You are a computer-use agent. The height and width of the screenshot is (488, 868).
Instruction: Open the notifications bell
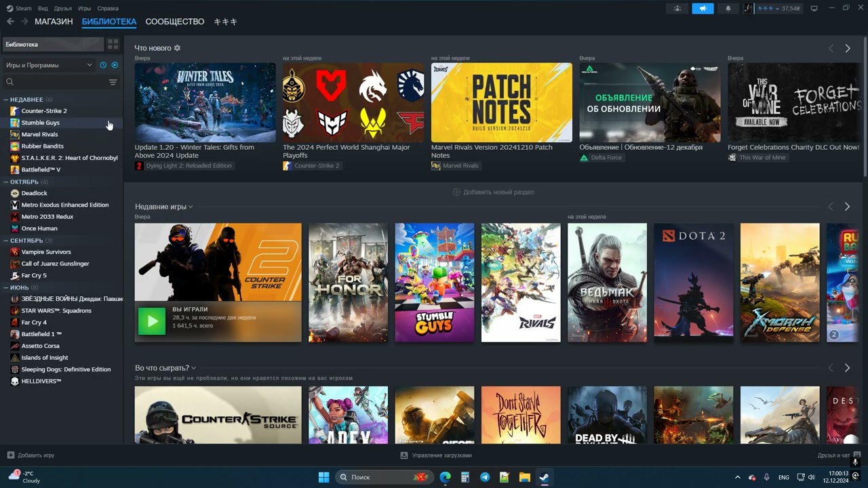coord(728,8)
